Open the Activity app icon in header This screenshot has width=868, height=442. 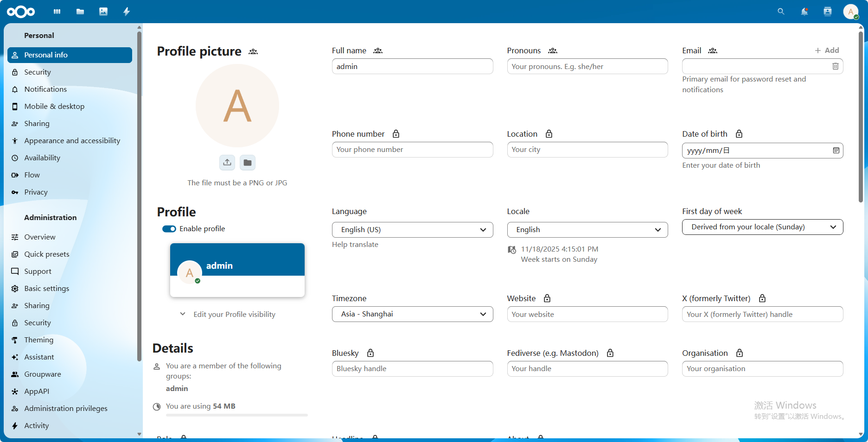(127, 12)
